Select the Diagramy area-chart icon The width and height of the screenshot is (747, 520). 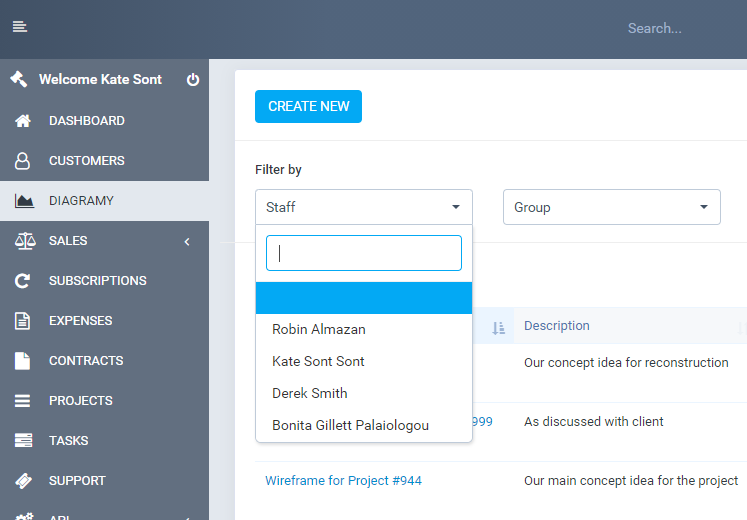click(x=24, y=201)
